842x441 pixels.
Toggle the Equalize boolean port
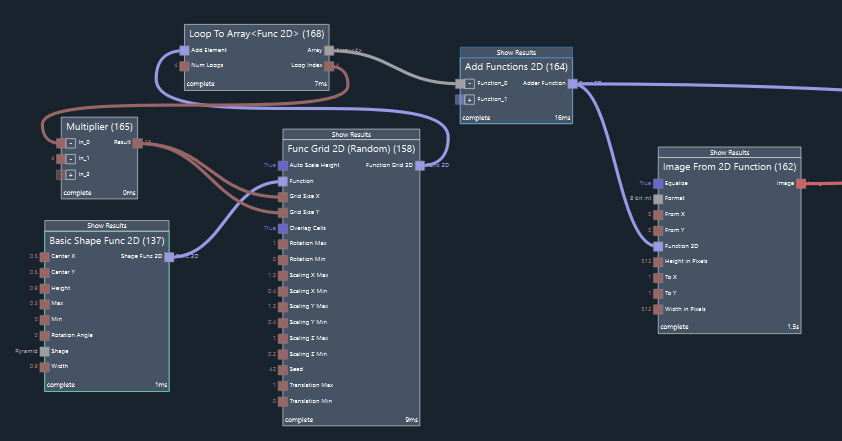point(657,183)
